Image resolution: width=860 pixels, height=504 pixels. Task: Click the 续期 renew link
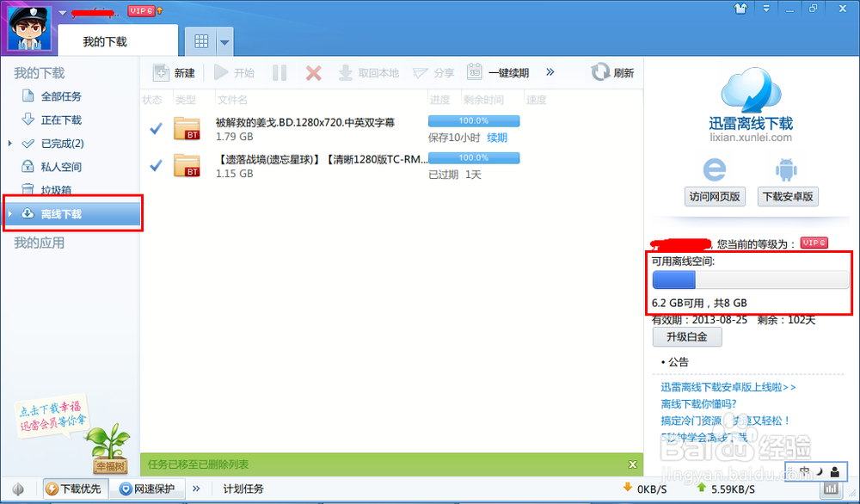(497, 138)
